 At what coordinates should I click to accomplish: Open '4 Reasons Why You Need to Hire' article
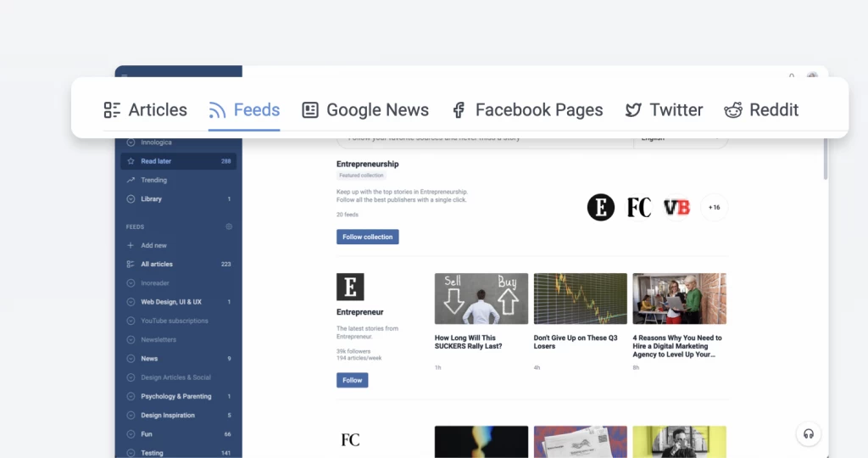tap(677, 345)
